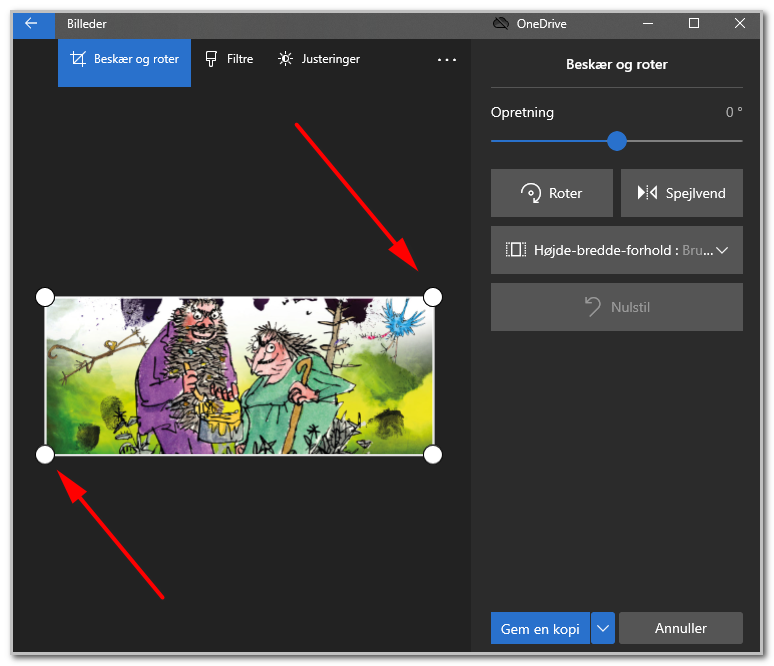Select the top-right crop handle
Viewport: 774px width, 666px height.
pos(433,297)
